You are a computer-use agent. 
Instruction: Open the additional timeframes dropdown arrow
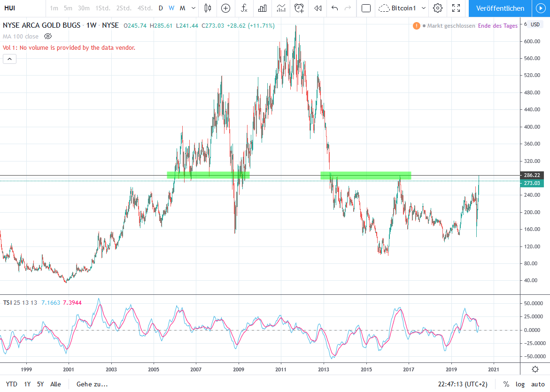193,8
